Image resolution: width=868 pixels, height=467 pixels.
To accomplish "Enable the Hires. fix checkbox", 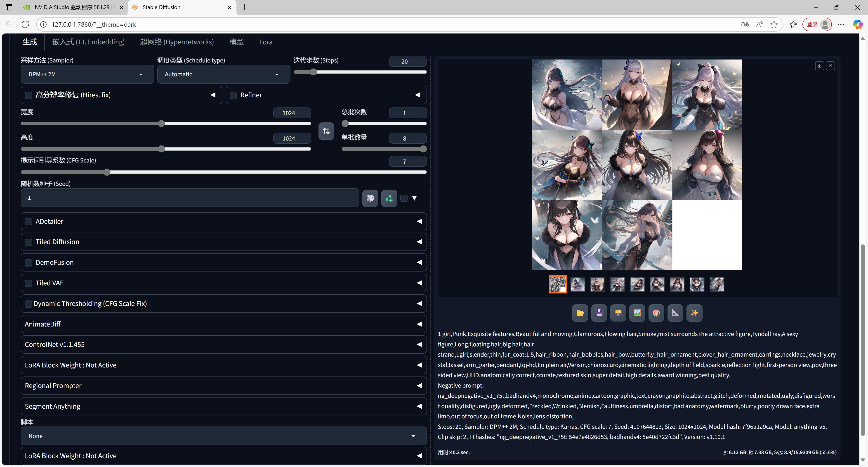I will pyautogui.click(x=29, y=95).
